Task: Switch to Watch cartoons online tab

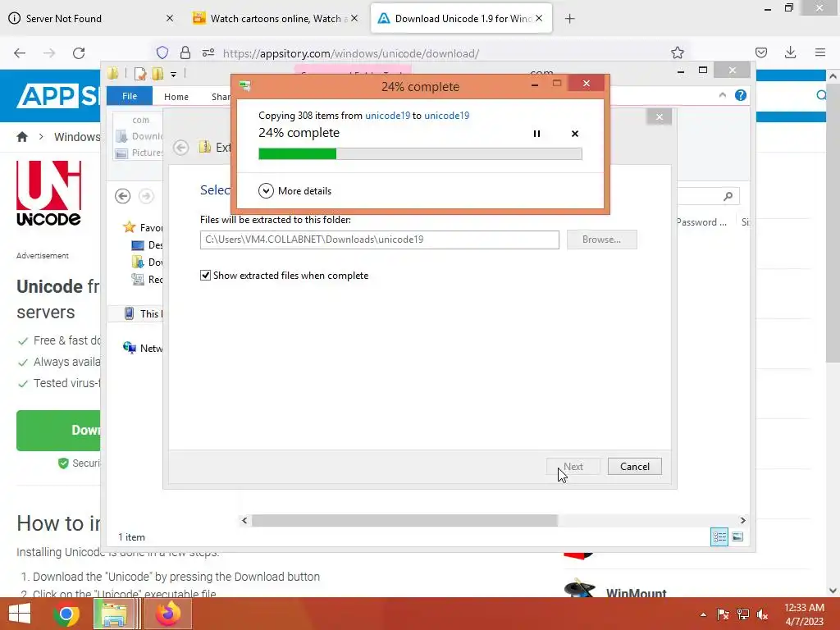Action: 276,19
